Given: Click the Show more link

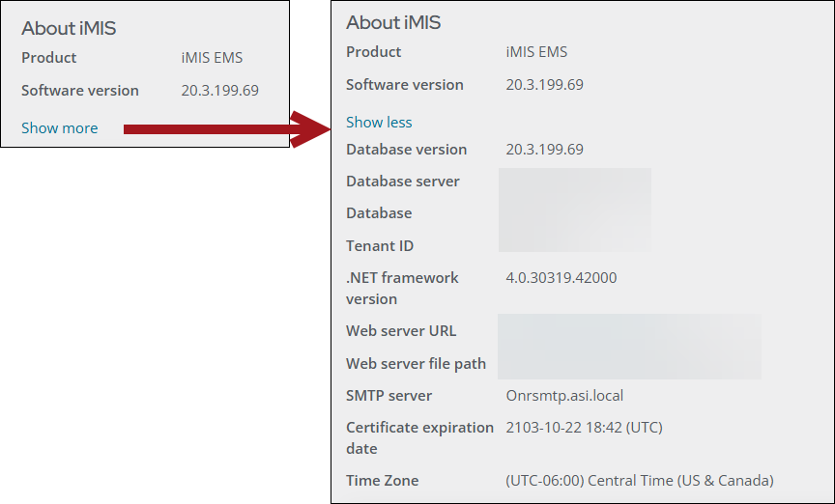Looking at the screenshot, I should 60,128.
